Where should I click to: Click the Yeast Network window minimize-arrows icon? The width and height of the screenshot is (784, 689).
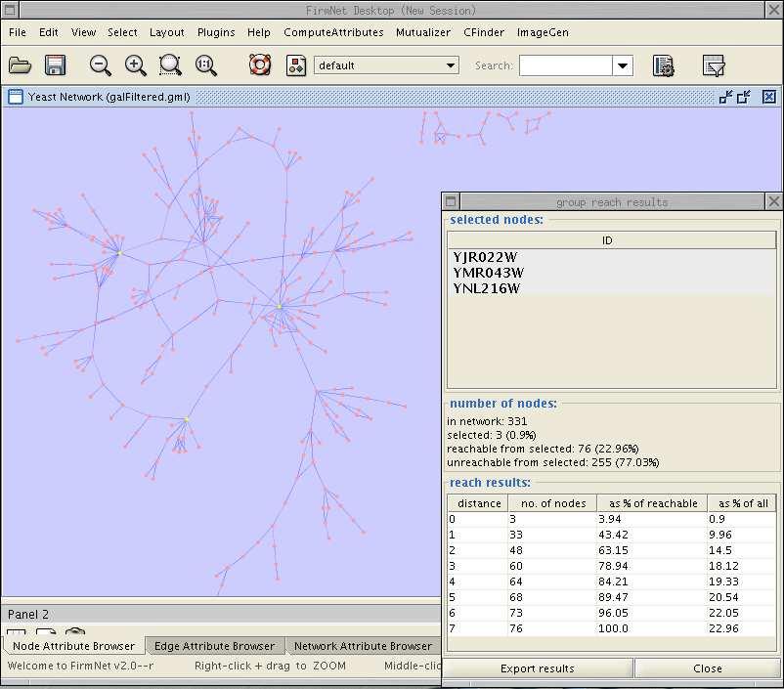point(725,97)
